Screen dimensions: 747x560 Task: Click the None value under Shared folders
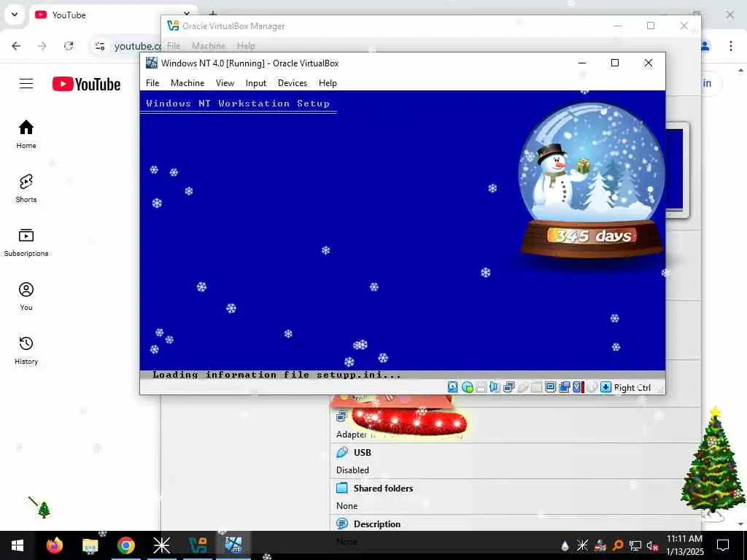point(347,506)
